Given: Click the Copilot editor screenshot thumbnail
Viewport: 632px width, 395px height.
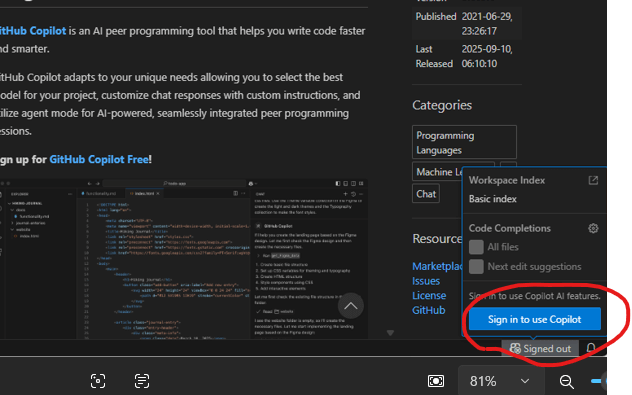Looking at the screenshot, I should click(x=183, y=259).
